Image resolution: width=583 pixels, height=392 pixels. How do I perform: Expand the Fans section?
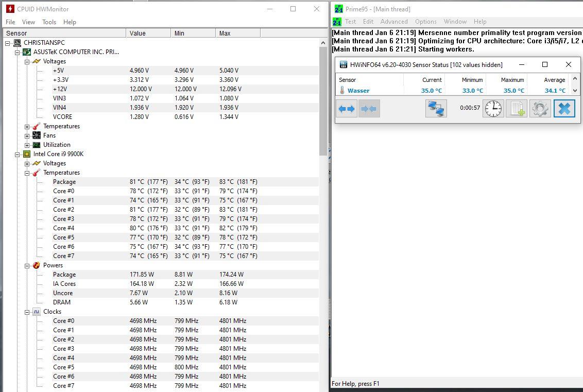tap(27, 136)
